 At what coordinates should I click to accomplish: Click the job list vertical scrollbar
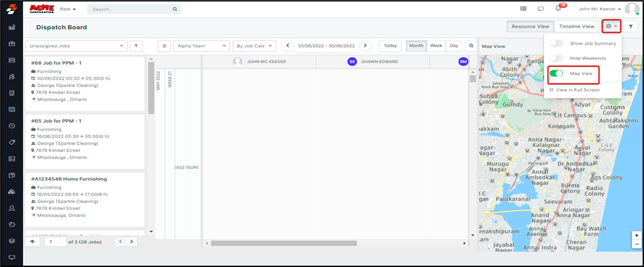click(x=151, y=88)
